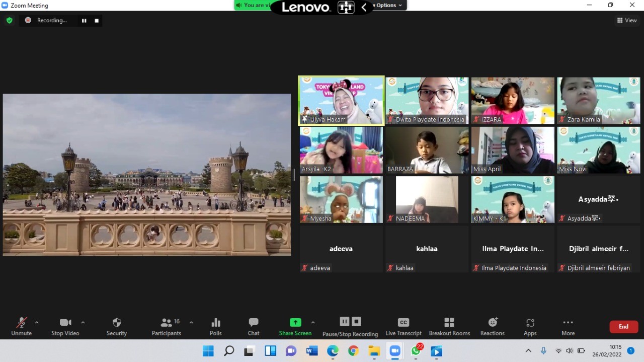The height and width of the screenshot is (362, 644).
Task: Select IZZARA video tile
Action: point(513,101)
